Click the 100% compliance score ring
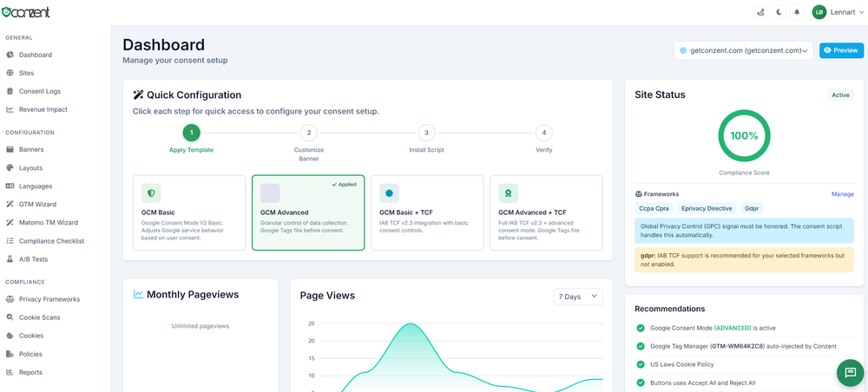The height and width of the screenshot is (392, 868). (744, 135)
